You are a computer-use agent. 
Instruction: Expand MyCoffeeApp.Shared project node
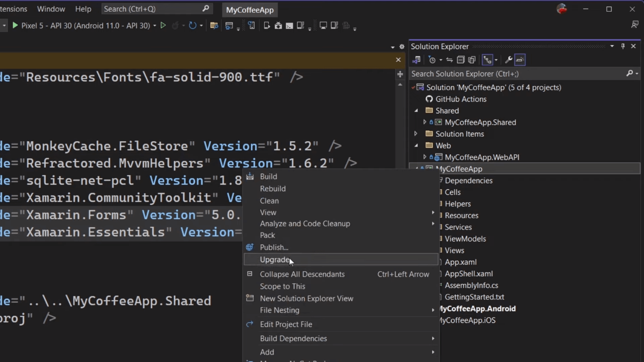(x=425, y=122)
